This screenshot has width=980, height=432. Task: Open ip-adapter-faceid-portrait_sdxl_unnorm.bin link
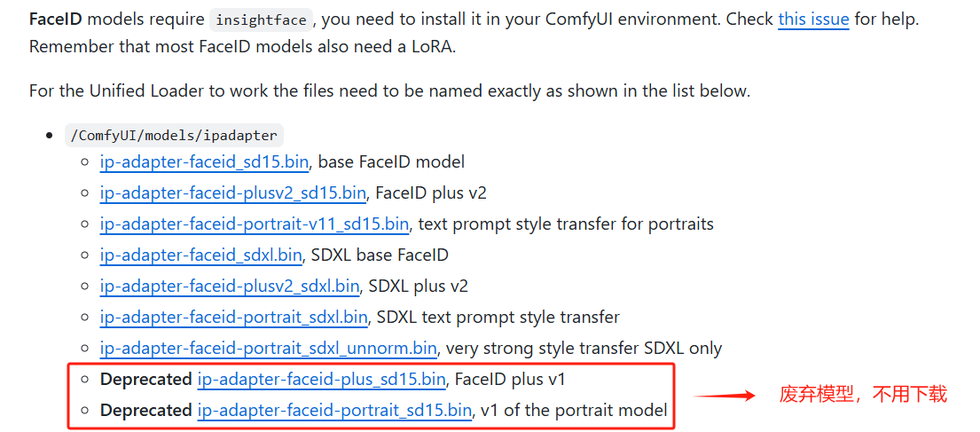point(268,349)
